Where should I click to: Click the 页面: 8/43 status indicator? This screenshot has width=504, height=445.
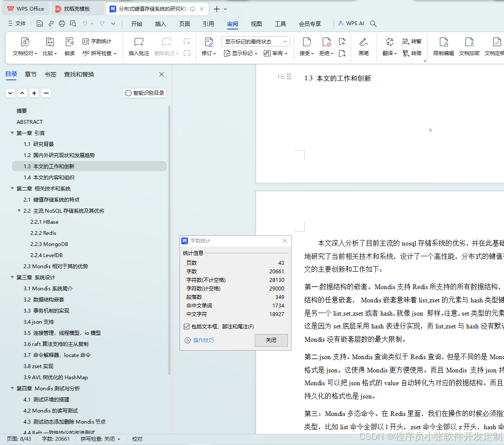19,439
